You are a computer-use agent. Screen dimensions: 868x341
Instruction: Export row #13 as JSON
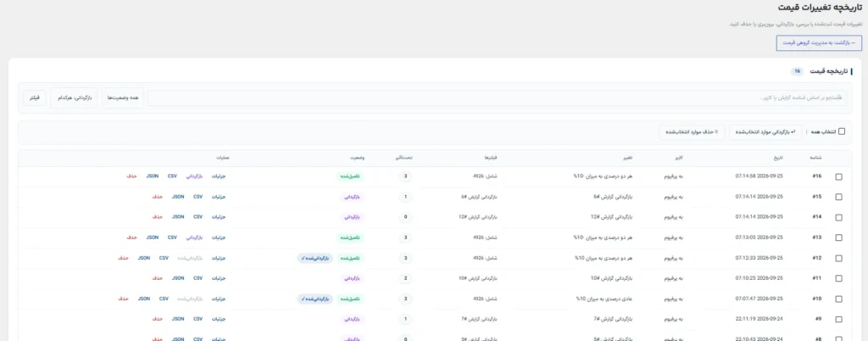[153, 238]
